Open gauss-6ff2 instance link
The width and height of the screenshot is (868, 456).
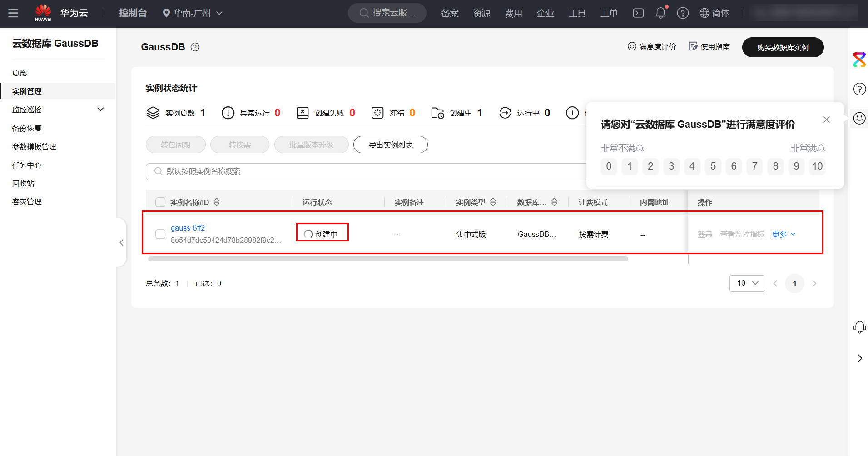click(x=188, y=228)
